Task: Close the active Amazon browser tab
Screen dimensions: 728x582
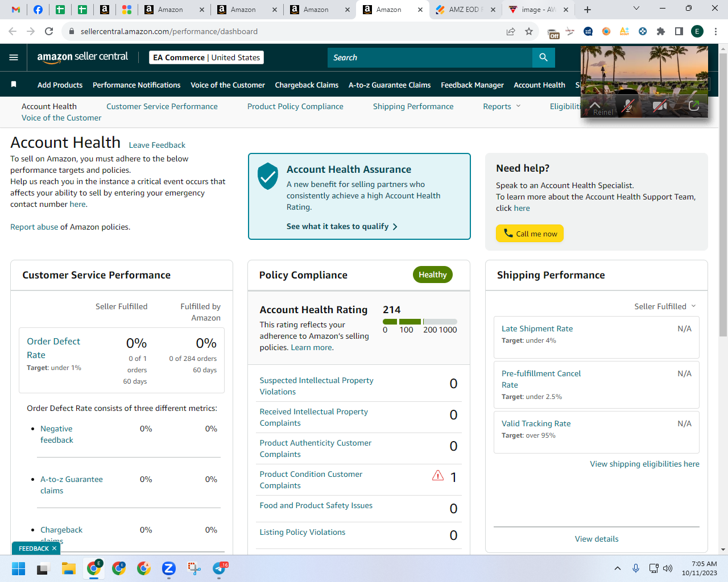Action: (420, 10)
